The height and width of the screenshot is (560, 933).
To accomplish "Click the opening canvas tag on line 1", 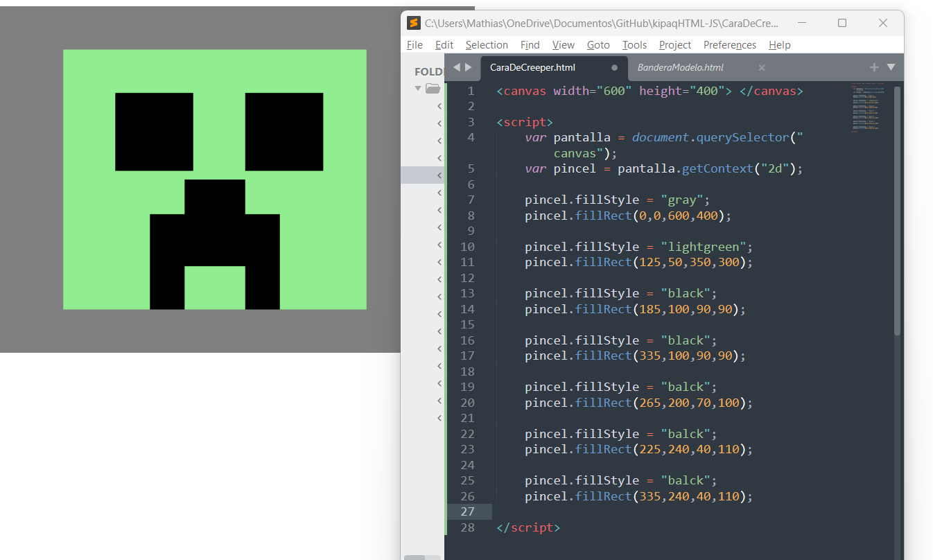I will pyautogui.click(x=614, y=91).
